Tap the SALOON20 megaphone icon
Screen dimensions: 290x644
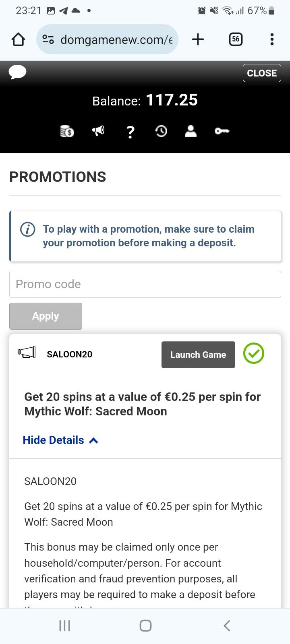pyautogui.click(x=27, y=353)
